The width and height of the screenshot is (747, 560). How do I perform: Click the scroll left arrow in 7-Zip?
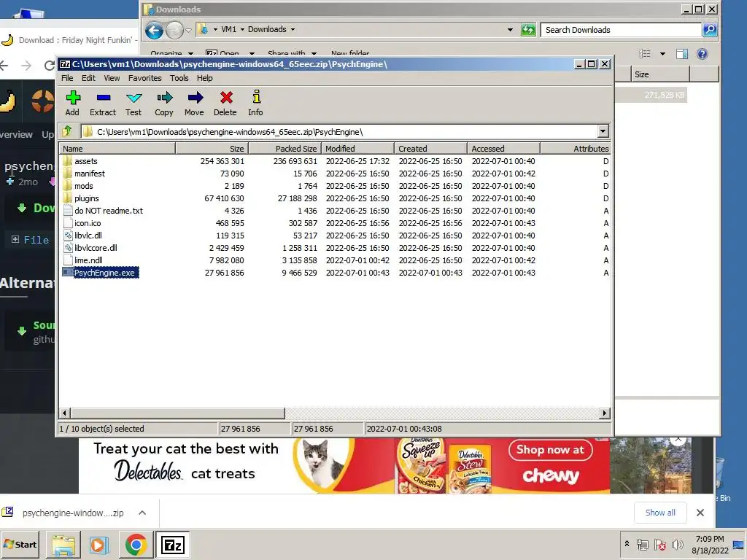coord(65,413)
